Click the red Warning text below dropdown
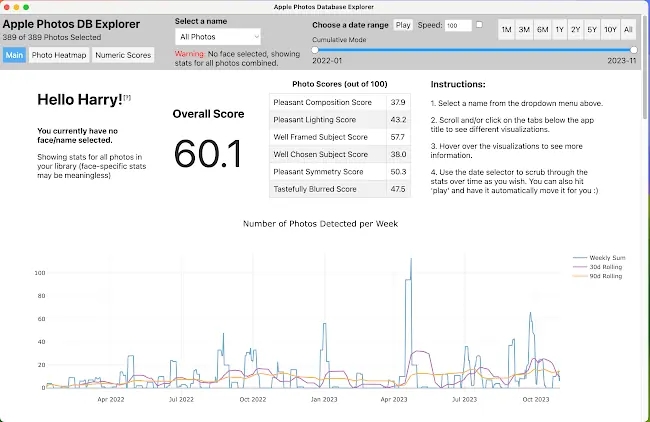 pyautogui.click(x=190, y=54)
